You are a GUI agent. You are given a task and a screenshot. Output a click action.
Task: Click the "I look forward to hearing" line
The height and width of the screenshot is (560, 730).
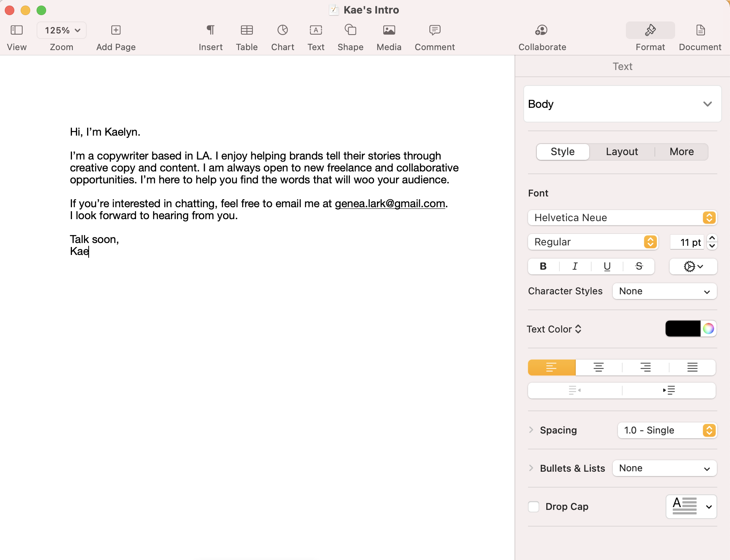coord(154,216)
